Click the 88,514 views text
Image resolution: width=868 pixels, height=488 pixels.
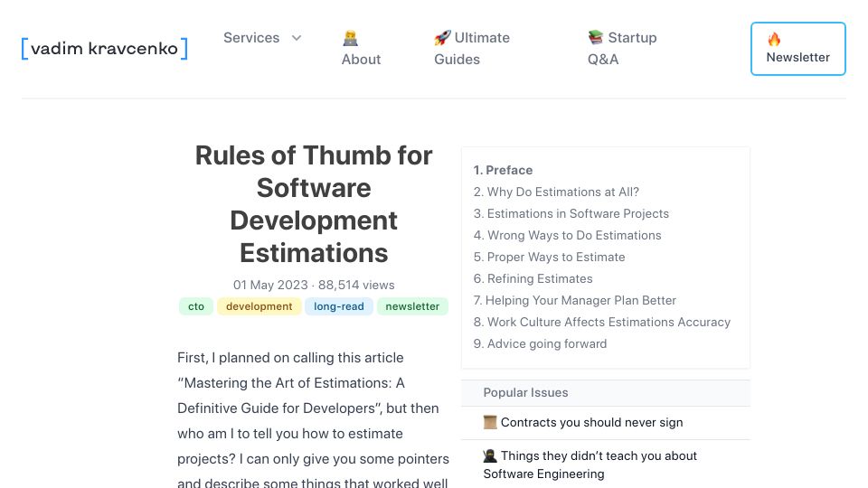(x=356, y=285)
